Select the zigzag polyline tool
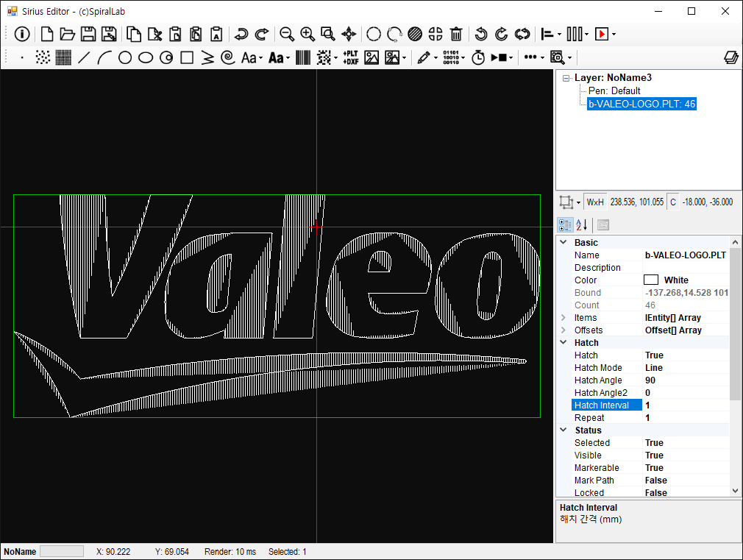The width and height of the screenshot is (743, 560). point(207,58)
